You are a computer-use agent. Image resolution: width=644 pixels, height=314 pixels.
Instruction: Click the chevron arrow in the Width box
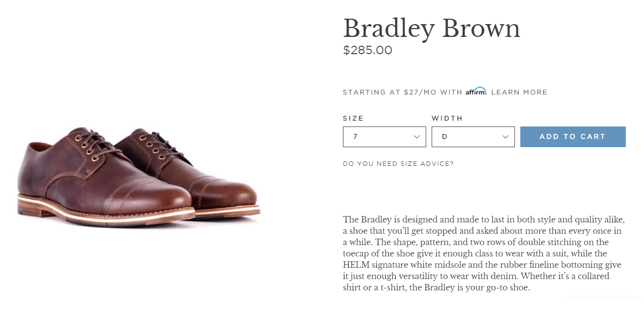pos(505,137)
